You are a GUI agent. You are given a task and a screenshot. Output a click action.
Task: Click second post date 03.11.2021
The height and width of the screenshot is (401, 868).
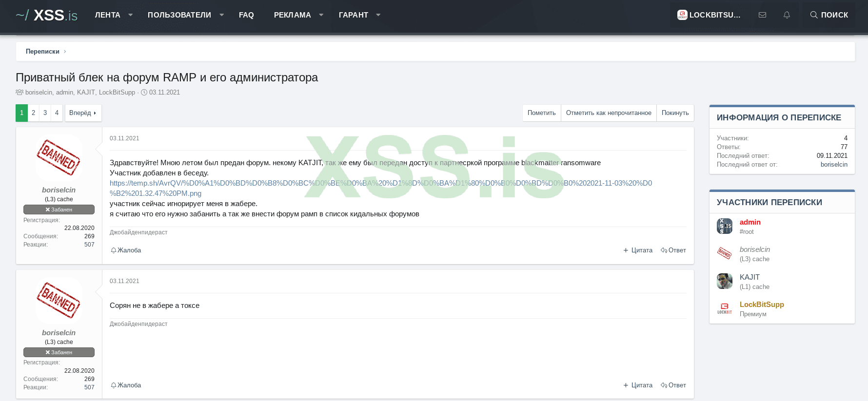[124, 281]
